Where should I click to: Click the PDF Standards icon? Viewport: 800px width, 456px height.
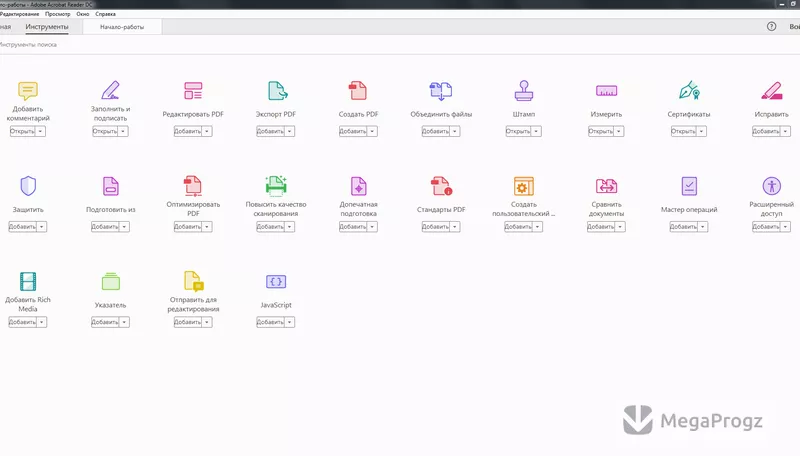[x=441, y=186]
